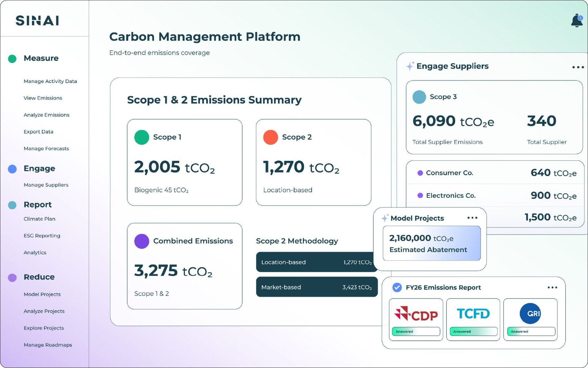
Task: Click the sparkle icon beside Model Projects
Action: tap(385, 218)
